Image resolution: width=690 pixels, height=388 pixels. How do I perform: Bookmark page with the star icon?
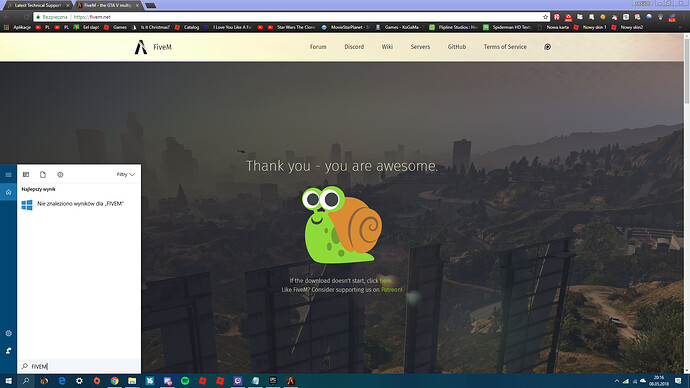click(545, 17)
